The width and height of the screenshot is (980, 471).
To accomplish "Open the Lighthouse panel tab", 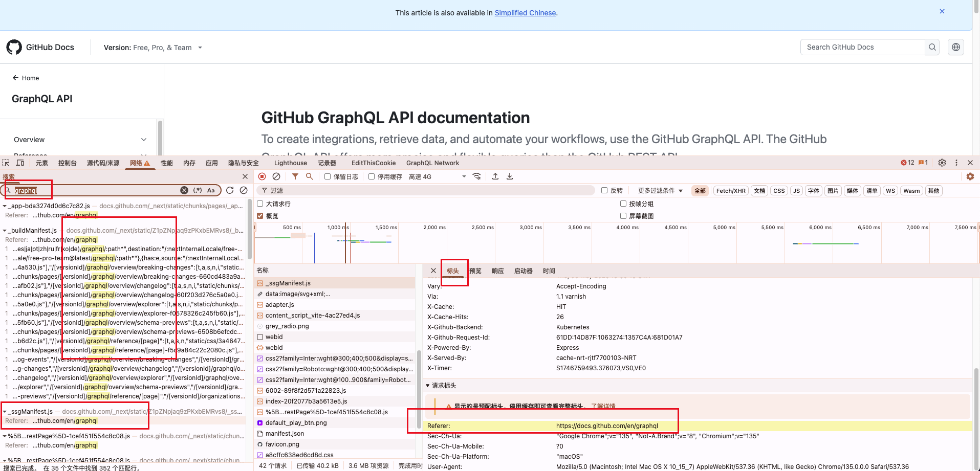I will 291,163.
